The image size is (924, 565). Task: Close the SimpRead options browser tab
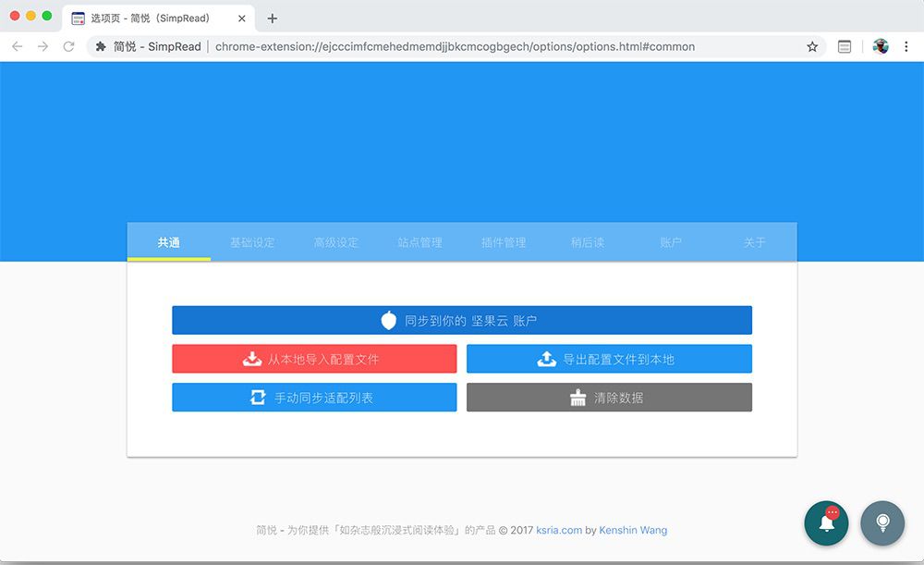(242, 18)
